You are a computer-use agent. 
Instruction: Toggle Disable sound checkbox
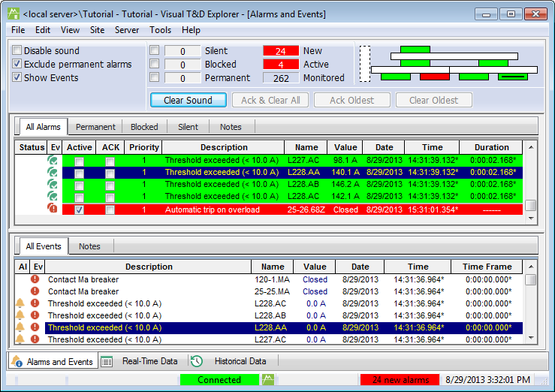pos(17,50)
